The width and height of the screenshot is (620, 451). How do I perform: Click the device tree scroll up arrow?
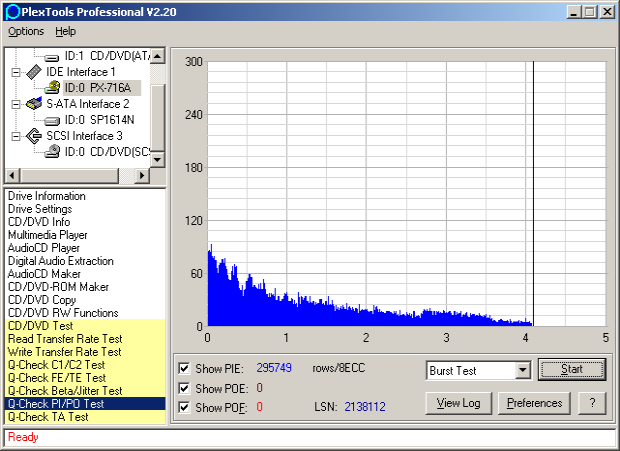(158, 56)
